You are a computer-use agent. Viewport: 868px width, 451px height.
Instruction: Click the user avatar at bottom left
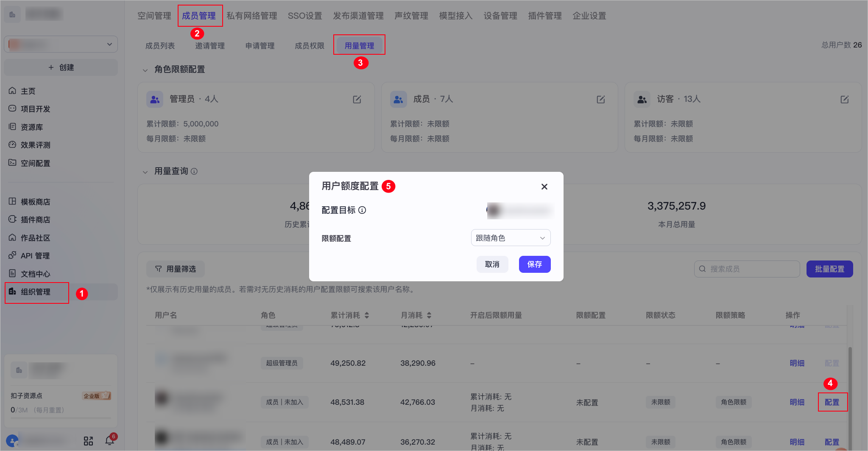[x=12, y=441]
